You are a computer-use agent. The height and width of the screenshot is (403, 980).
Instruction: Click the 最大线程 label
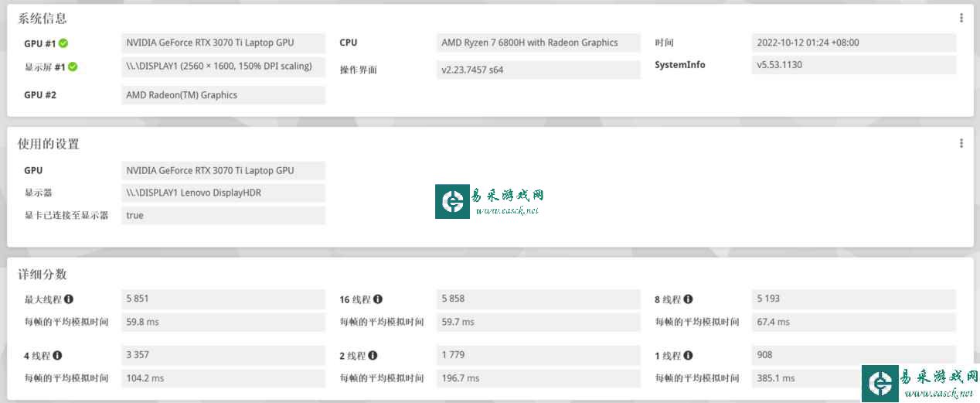(x=43, y=299)
